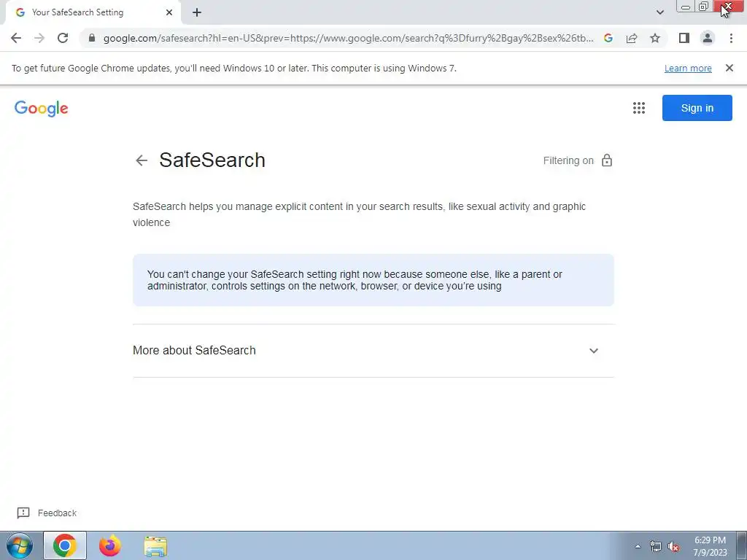Close the SafeSearch Setting tab
This screenshot has height=560, width=747.
[x=169, y=12]
